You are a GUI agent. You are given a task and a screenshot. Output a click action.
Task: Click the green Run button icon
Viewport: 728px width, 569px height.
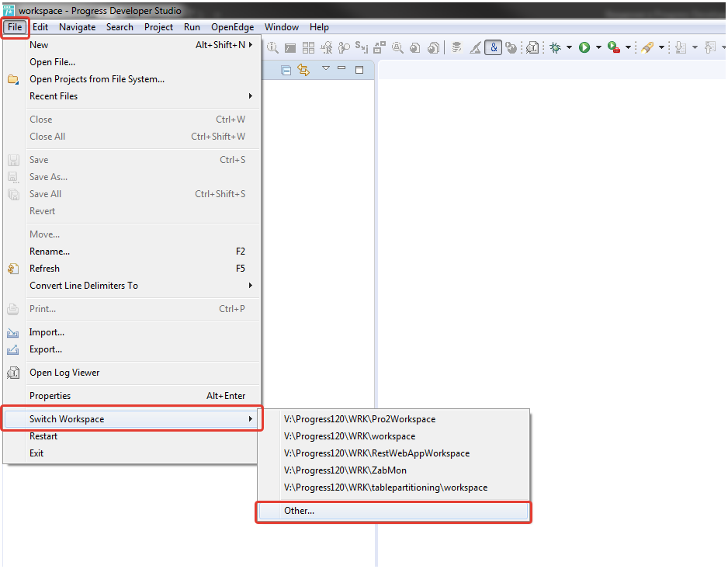(x=584, y=47)
